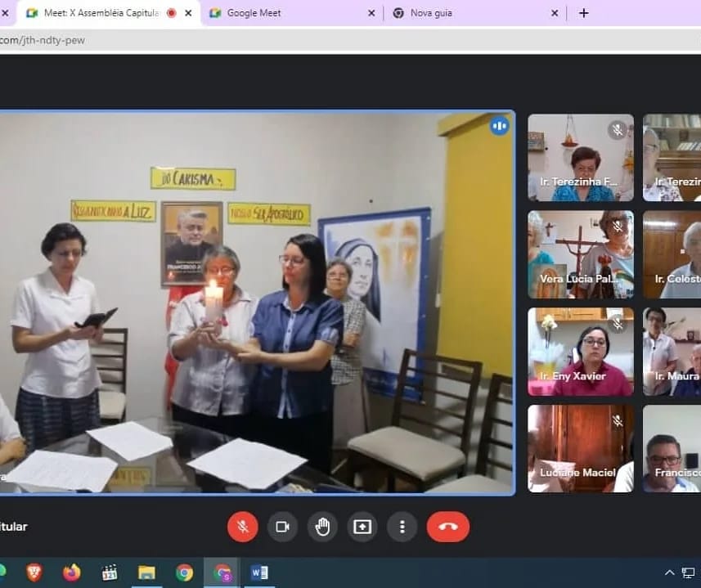Open the three-dot more options menu
This screenshot has width=701, height=588.
tap(402, 527)
